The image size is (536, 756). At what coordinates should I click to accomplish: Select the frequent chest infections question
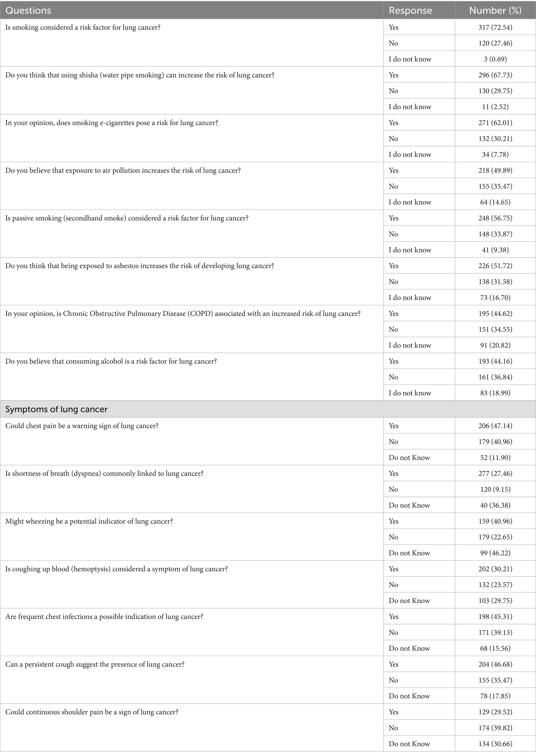pyautogui.click(x=104, y=617)
